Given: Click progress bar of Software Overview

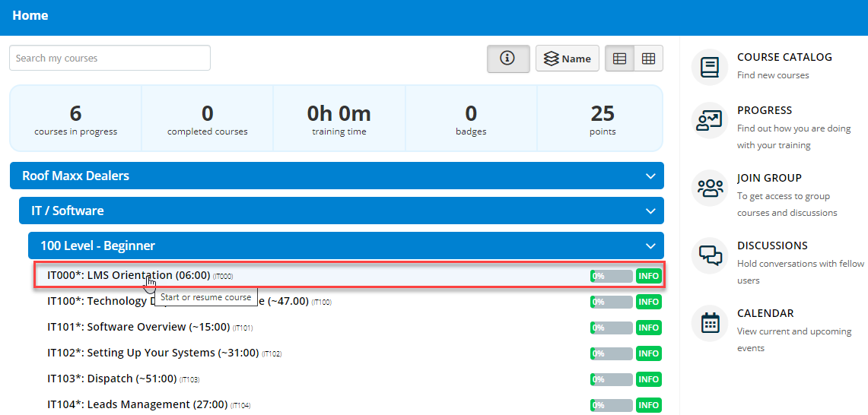Looking at the screenshot, I should click(x=611, y=328).
